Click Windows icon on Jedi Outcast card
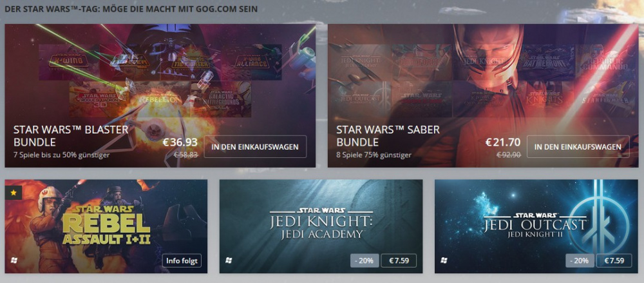644x283 pixels. tap(444, 260)
